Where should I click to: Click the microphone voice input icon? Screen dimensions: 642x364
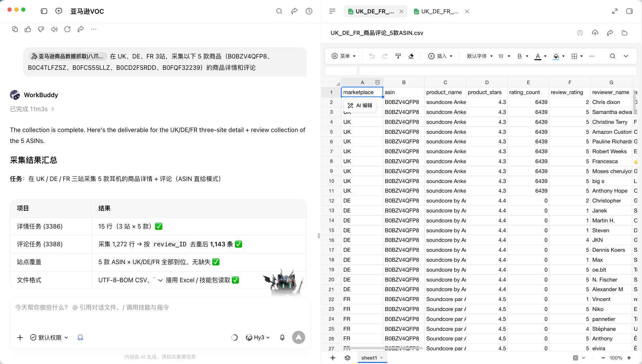click(x=282, y=338)
